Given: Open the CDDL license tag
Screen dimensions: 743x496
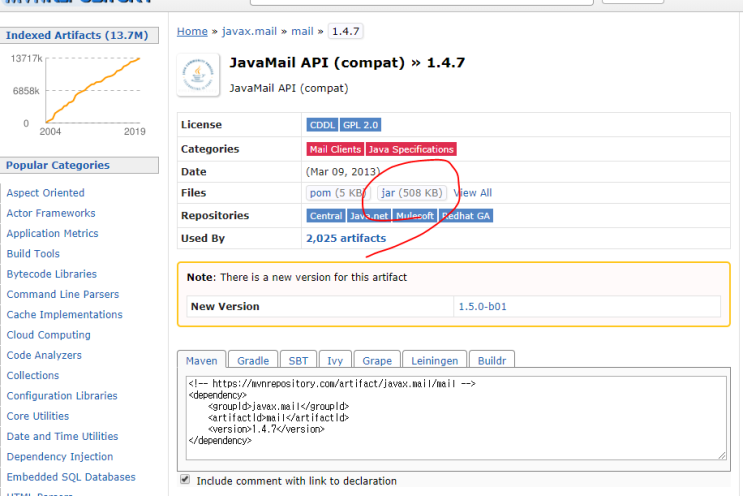Looking at the screenshot, I should tap(322, 125).
